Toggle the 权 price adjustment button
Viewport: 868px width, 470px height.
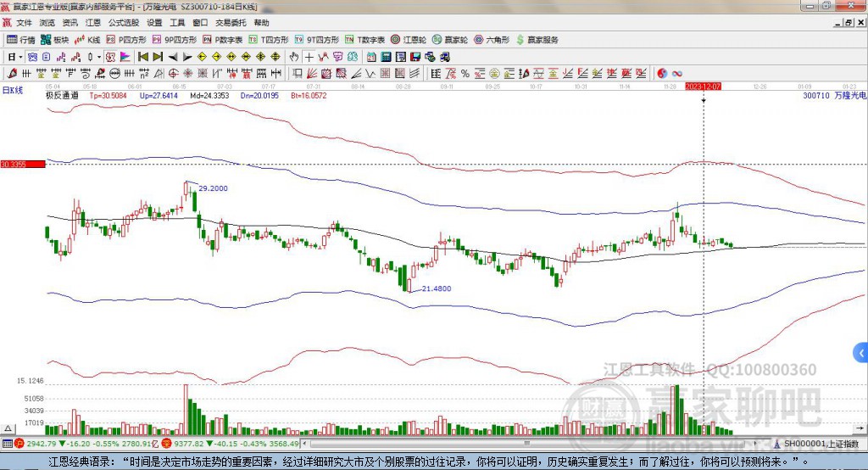110,57
